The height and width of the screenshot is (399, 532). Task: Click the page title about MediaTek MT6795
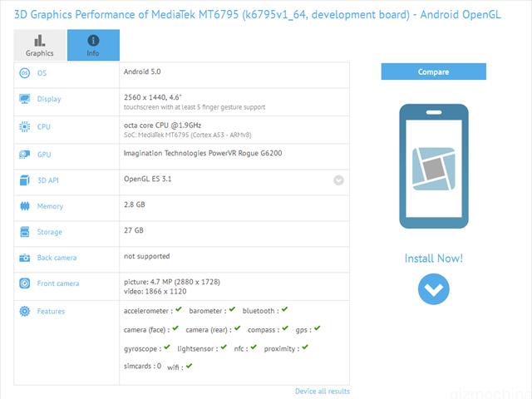pyautogui.click(x=257, y=15)
